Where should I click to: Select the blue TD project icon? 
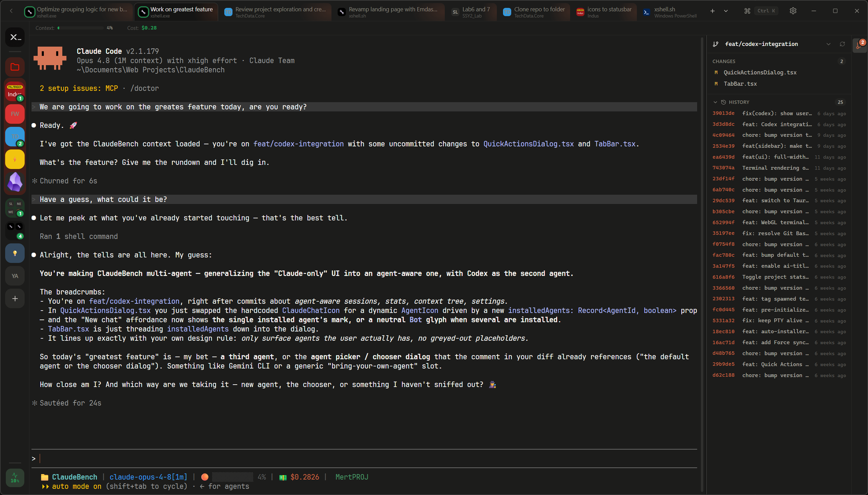pyautogui.click(x=15, y=136)
